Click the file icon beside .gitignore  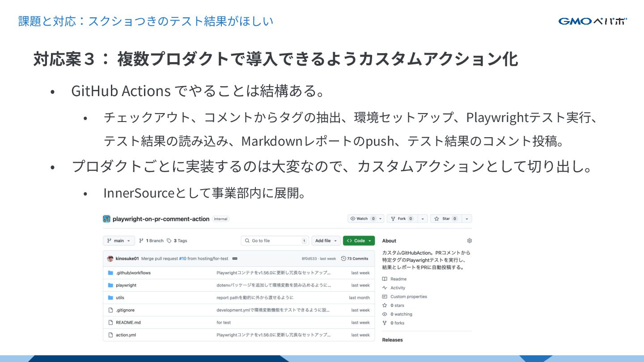[110, 310]
